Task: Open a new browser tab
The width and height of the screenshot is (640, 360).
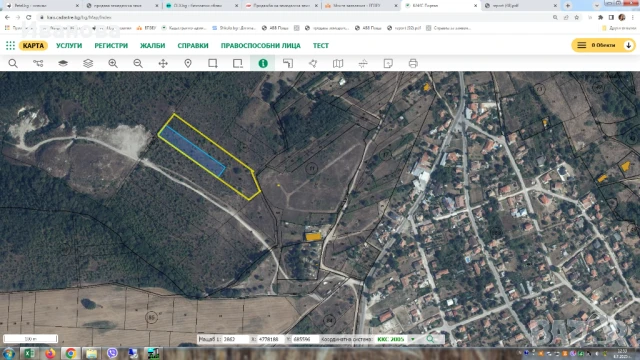Action: point(568,6)
